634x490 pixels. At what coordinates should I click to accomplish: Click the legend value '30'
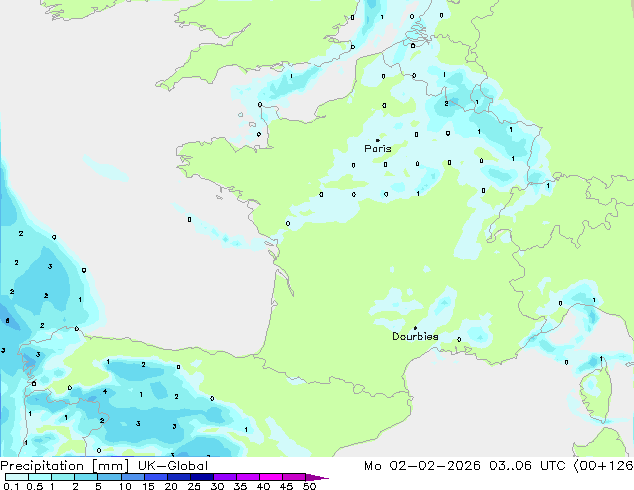[x=217, y=486]
